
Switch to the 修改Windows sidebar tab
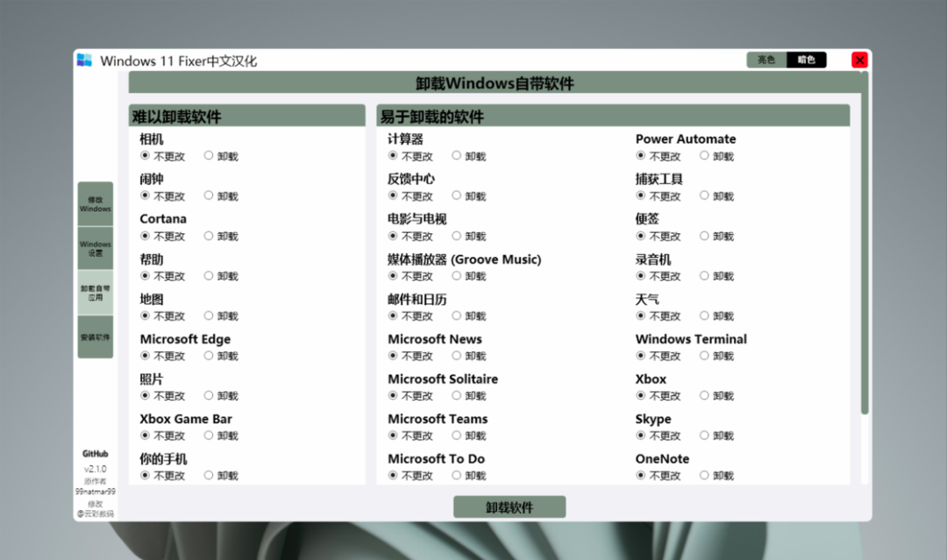point(95,202)
